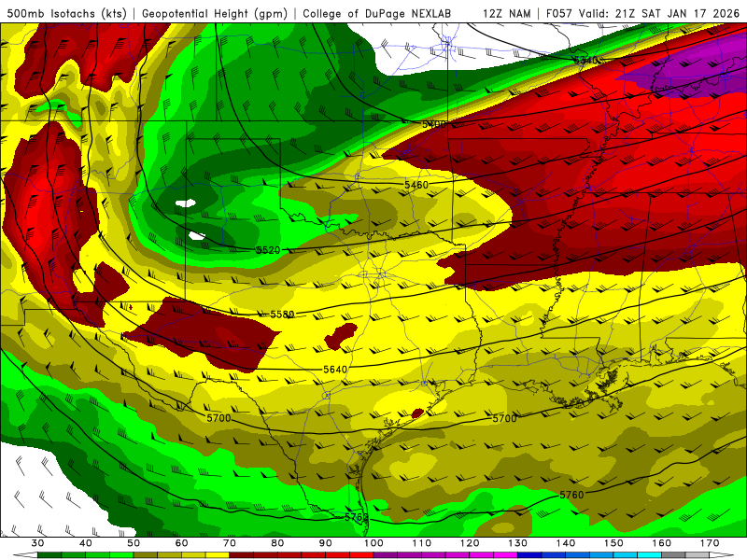This screenshot has height=560, width=747.
Task: Select the "College of DuPage NEXLAB" label
Action: point(377,13)
